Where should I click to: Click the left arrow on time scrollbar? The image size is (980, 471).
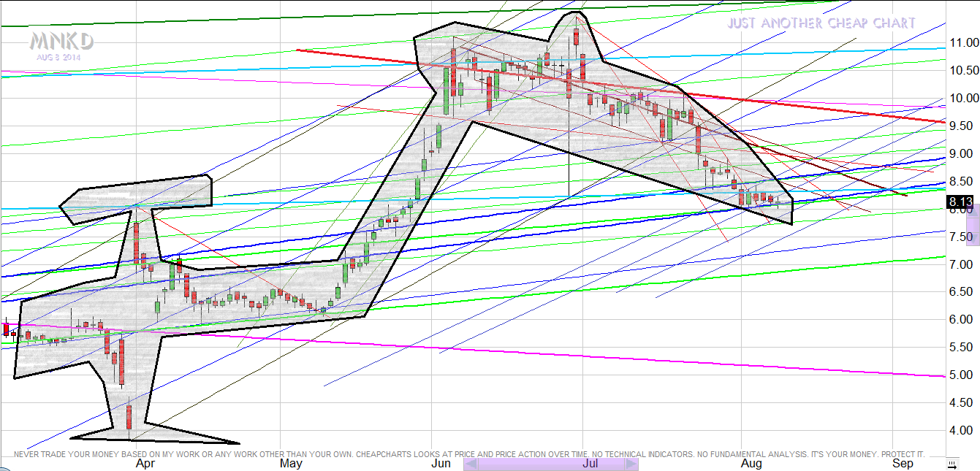click(x=471, y=464)
